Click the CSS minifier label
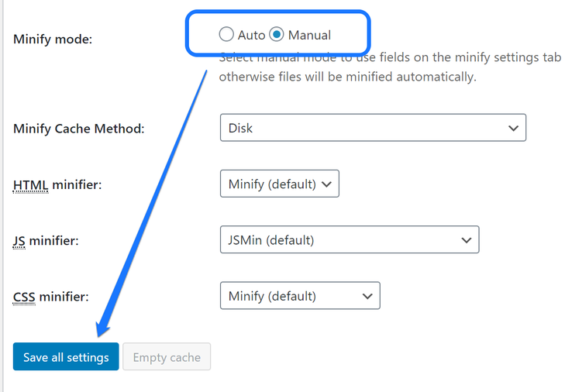Image resolution: width=565 pixels, height=392 pixels. coord(51,297)
